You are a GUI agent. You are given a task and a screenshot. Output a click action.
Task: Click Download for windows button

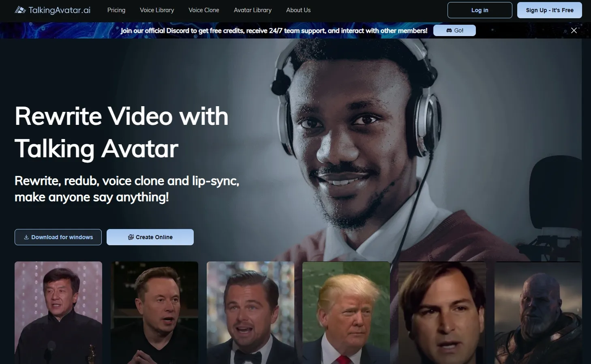tap(58, 237)
